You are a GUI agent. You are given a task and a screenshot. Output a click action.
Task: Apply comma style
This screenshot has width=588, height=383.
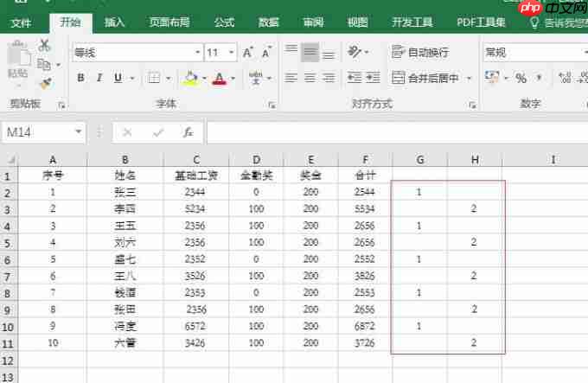click(540, 78)
